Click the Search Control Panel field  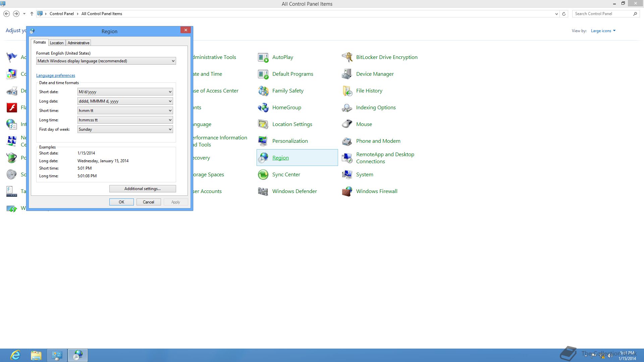603,14
